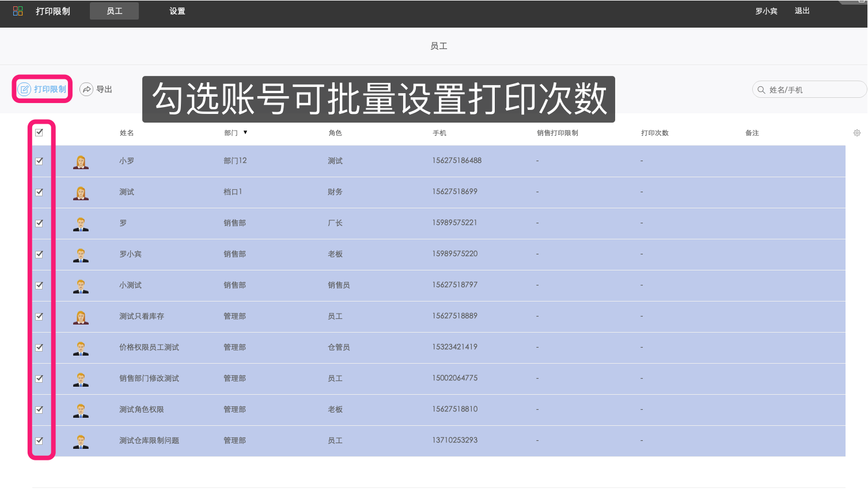Uncheck the checkbox for 测试角色权限
Viewport: 868px width, 492px height.
pyautogui.click(x=39, y=410)
